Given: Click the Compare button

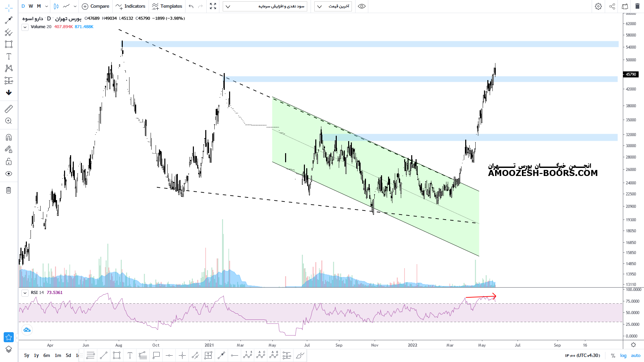Looking at the screenshot, I should pos(96,6).
